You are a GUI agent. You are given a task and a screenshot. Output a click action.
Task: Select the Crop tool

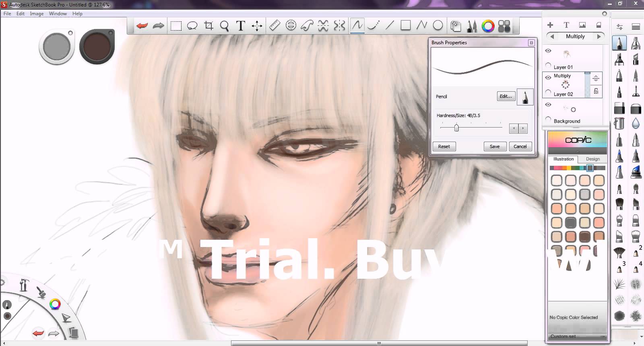click(x=208, y=26)
